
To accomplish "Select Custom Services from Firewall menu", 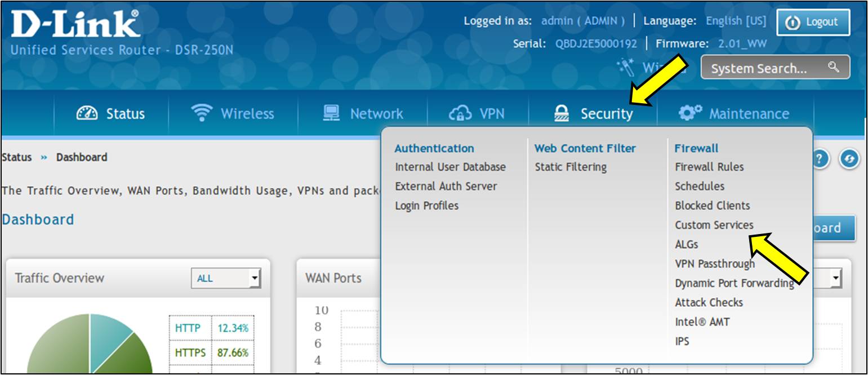I will click(714, 225).
